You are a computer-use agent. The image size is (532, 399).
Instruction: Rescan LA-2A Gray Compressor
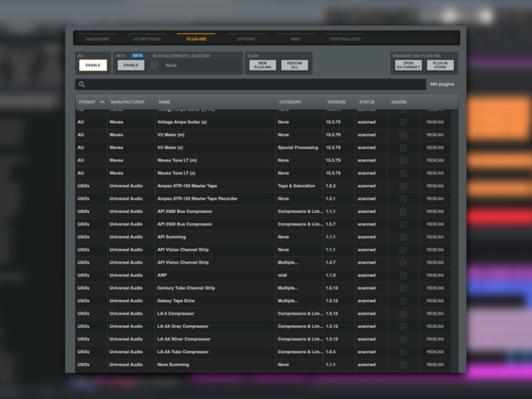[435, 327]
